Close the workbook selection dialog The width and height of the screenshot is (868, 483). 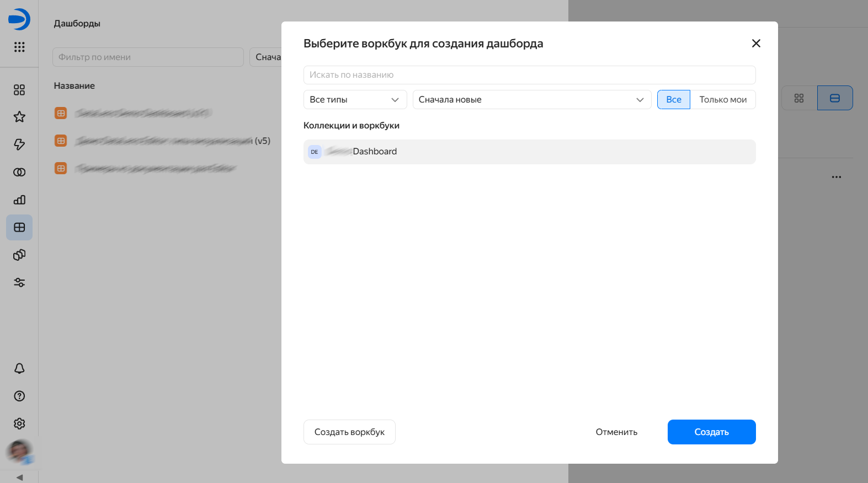756,44
